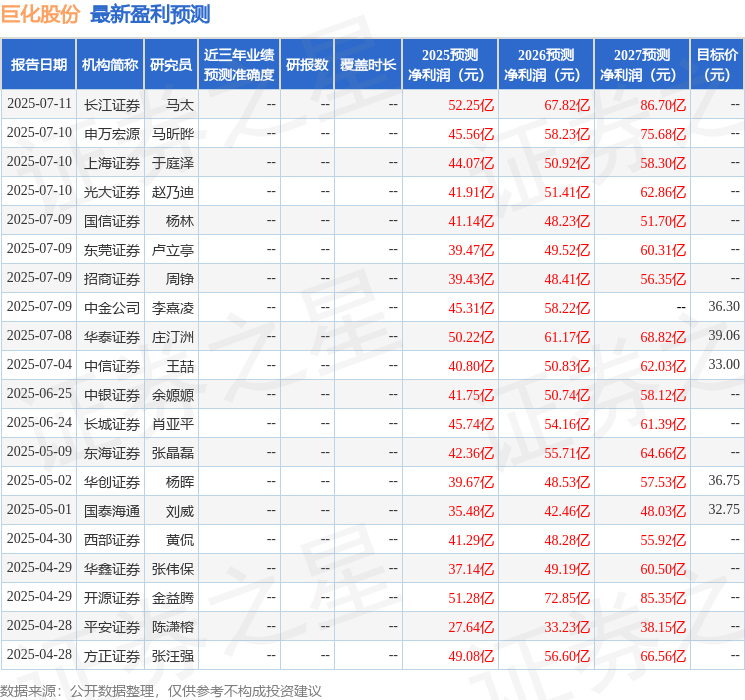Click the 最新盈利预测 heading
The width and height of the screenshot is (745, 700).
pos(150,14)
